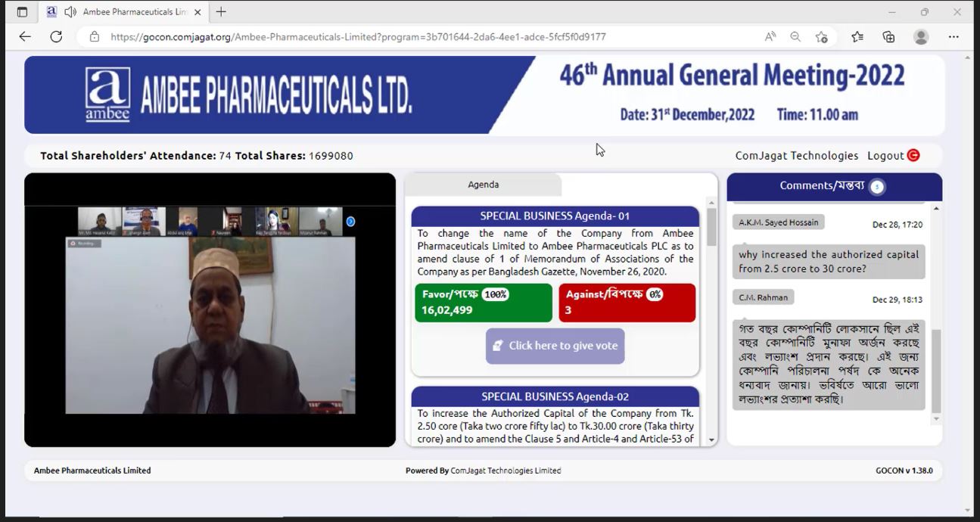Image resolution: width=980 pixels, height=522 pixels.
Task: Click the C.M. Rahman commenter name
Action: [x=764, y=297]
